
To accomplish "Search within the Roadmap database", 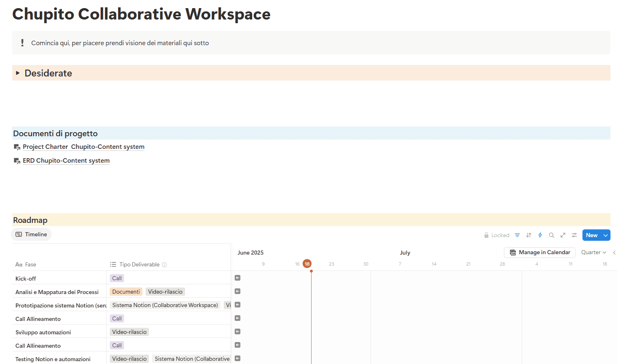I will 551,235.
